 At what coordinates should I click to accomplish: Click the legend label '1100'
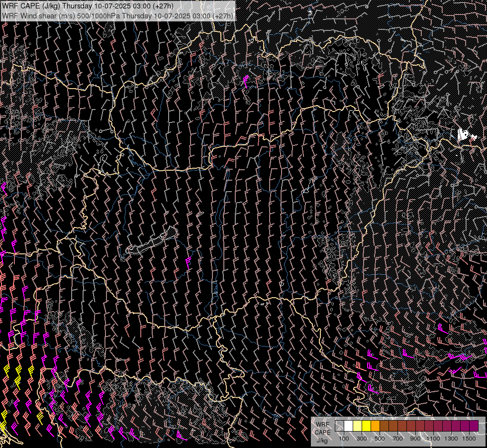[x=433, y=439]
